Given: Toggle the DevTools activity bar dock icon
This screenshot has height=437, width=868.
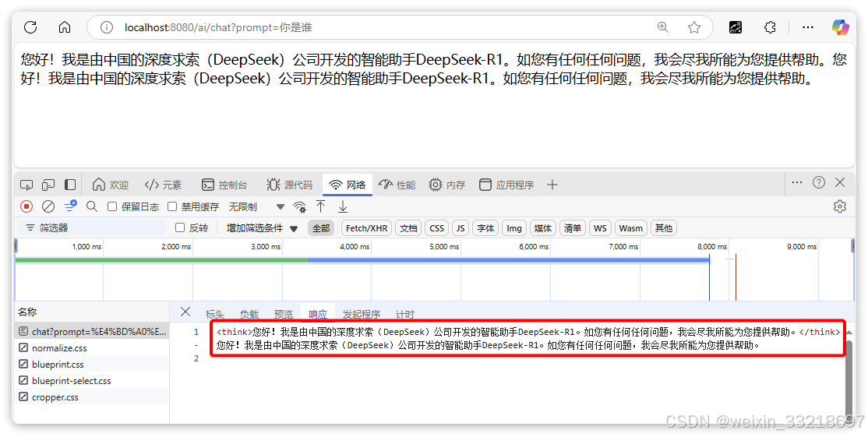Looking at the screenshot, I should click(70, 185).
